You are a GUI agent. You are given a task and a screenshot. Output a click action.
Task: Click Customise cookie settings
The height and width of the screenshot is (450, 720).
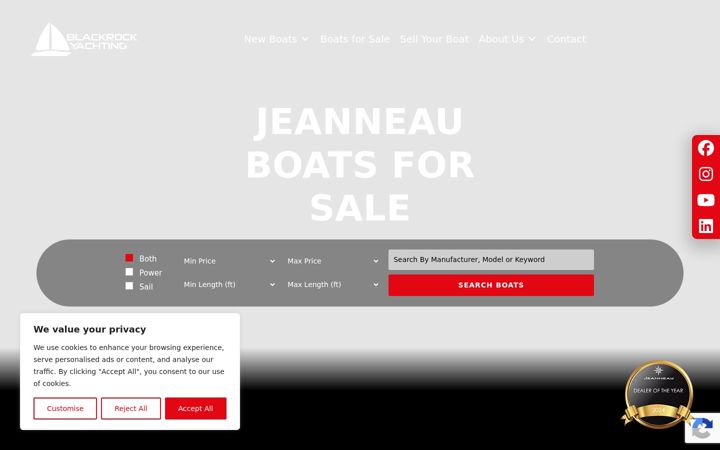click(x=65, y=408)
